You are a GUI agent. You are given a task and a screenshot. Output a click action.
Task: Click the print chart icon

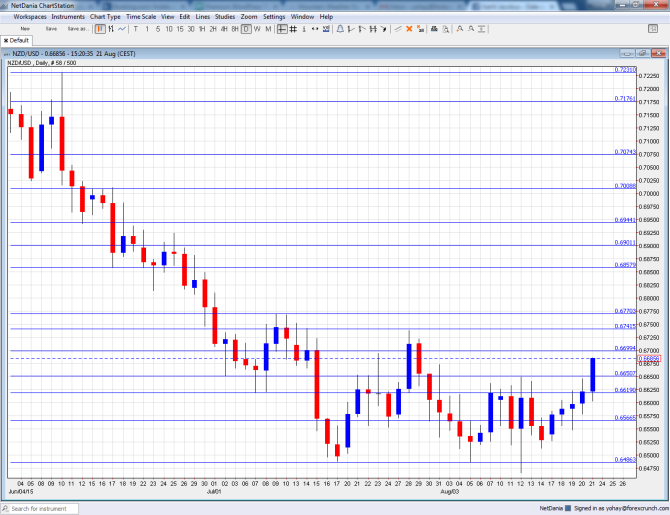(434, 29)
